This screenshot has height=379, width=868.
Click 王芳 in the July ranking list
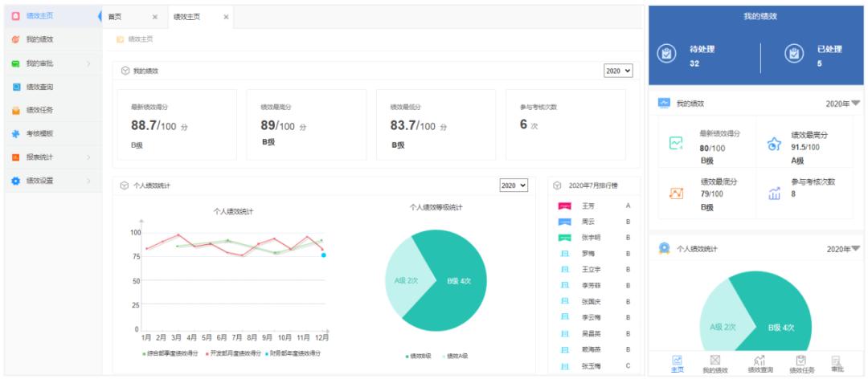pos(588,206)
